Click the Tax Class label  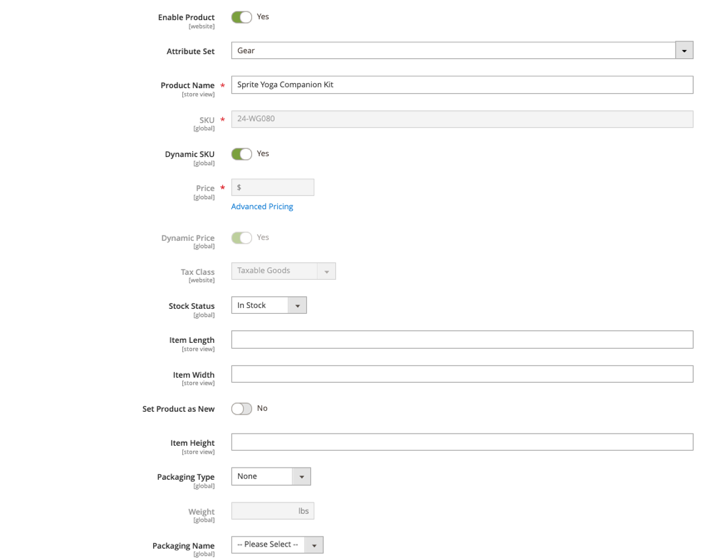point(198,272)
